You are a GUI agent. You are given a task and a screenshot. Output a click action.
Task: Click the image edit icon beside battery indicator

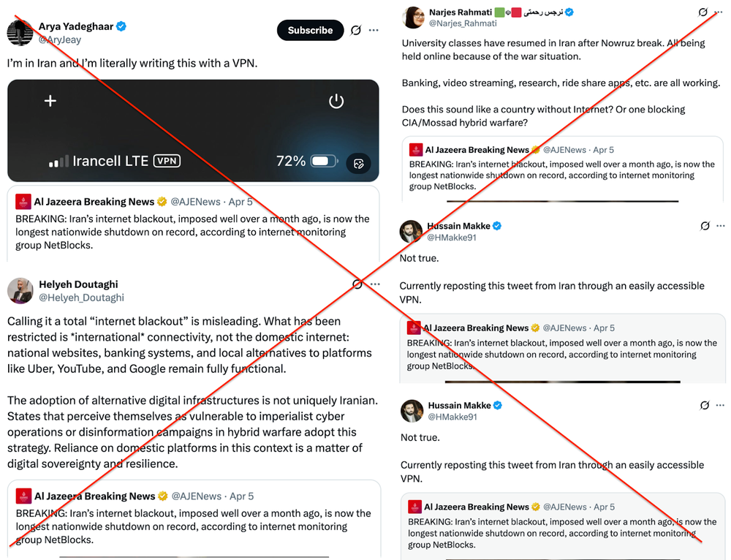click(x=358, y=162)
